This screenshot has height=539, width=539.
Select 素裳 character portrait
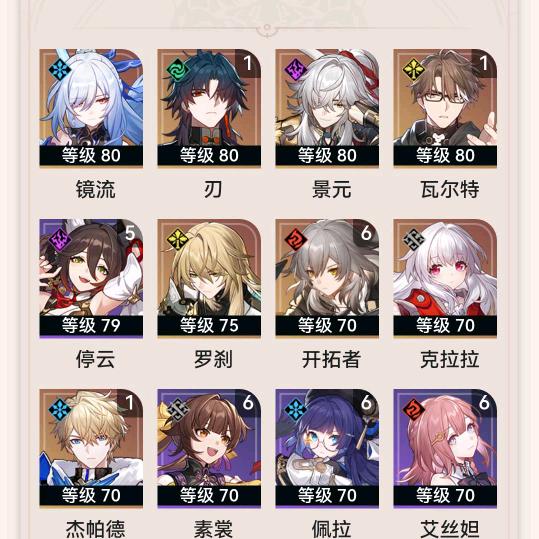coord(209,448)
